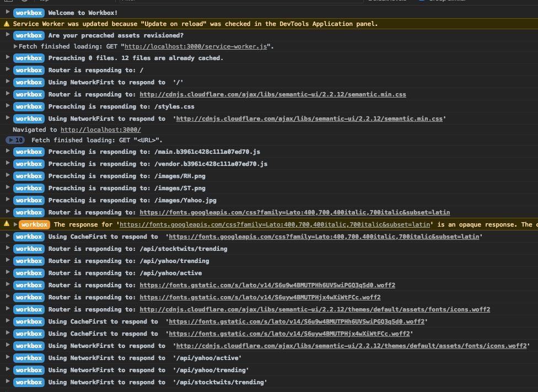Click workbox badge beside 'Precaching is responding to: /images/Yahoo.jpg'
This screenshot has height=392, width=538.
(x=29, y=200)
